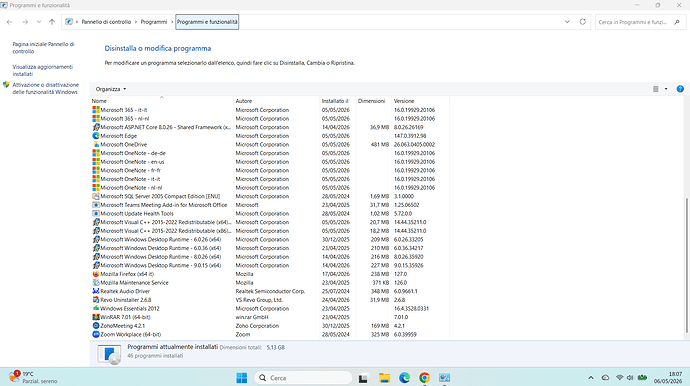Refresh the programs list
This screenshot has height=386, width=690.
tap(583, 22)
